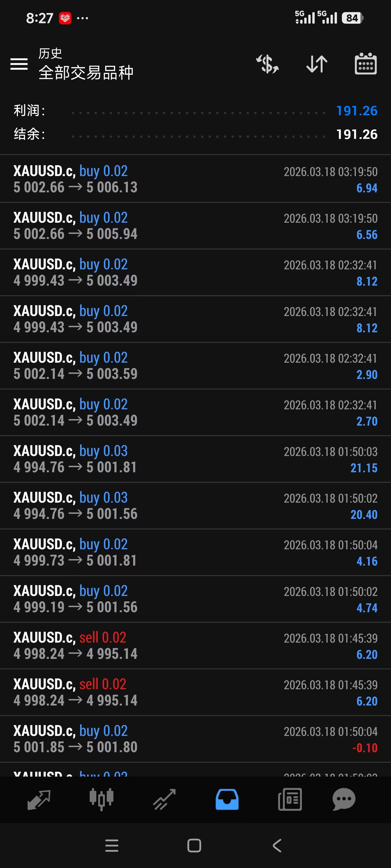
Task: Open the buy trade with profit 4.74
Action: pyautogui.click(x=195, y=599)
